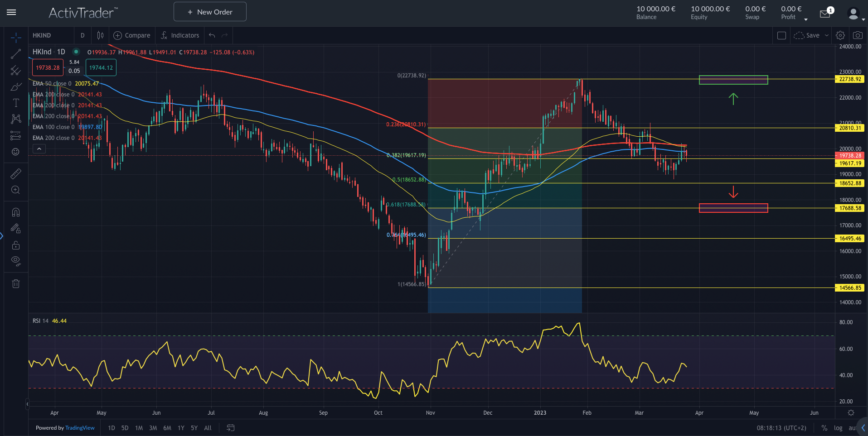
Task: Expand the Profit dropdown arrow
Action: click(x=806, y=19)
